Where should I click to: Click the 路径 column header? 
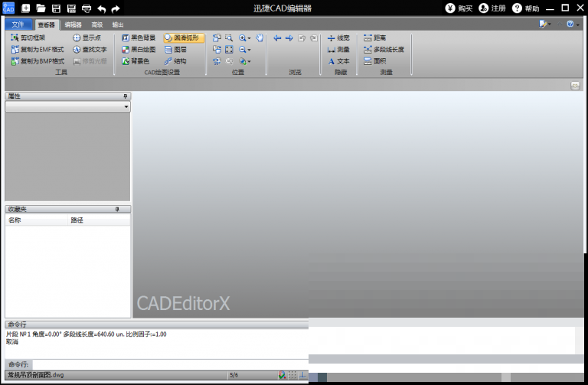point(99,220)
